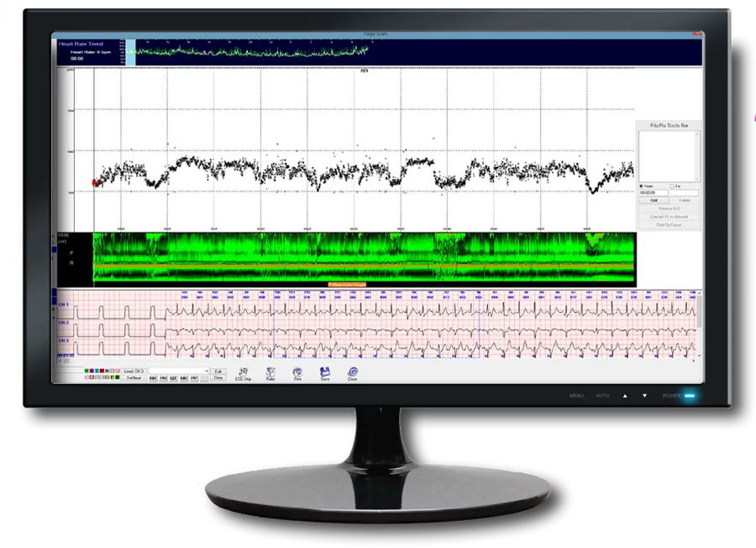
Task: Click Convert VL to Aberrant
Action: pos(669,217)
